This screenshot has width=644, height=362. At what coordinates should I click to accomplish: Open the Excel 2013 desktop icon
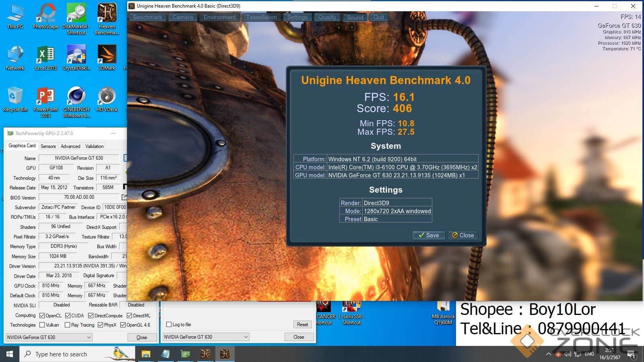click(x=45, y=57)
